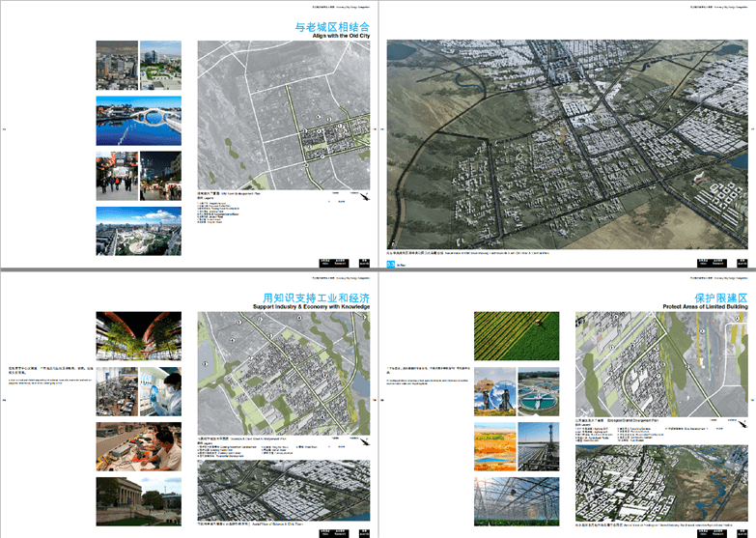Open the greenhouse interior photo

pyautogui.click(x=517, y=502)
